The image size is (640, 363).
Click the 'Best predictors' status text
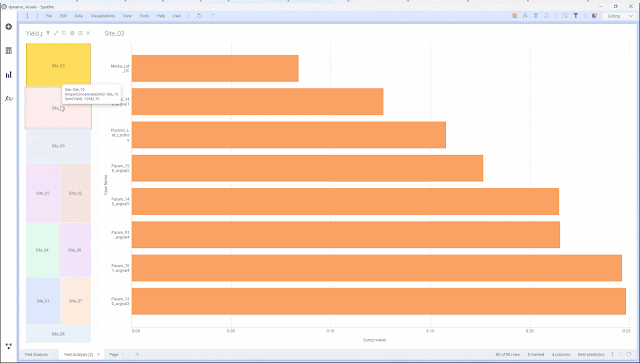[x=591, y=354]
